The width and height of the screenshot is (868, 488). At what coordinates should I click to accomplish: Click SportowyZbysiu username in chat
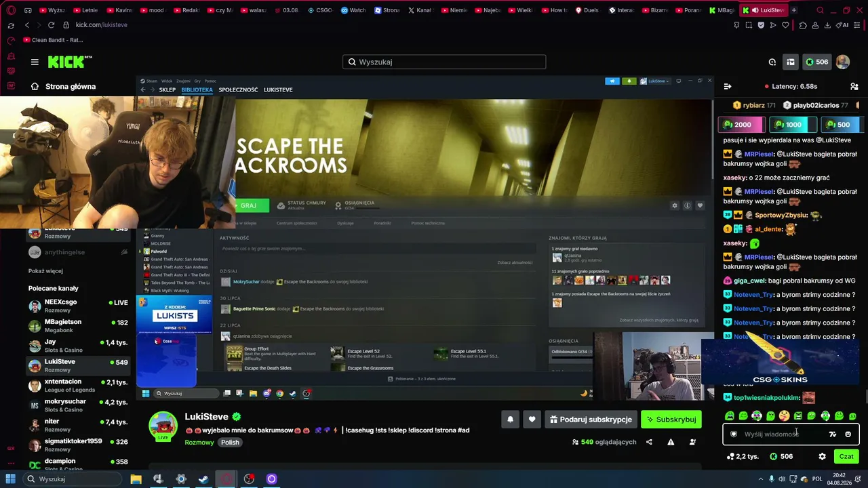781,215
